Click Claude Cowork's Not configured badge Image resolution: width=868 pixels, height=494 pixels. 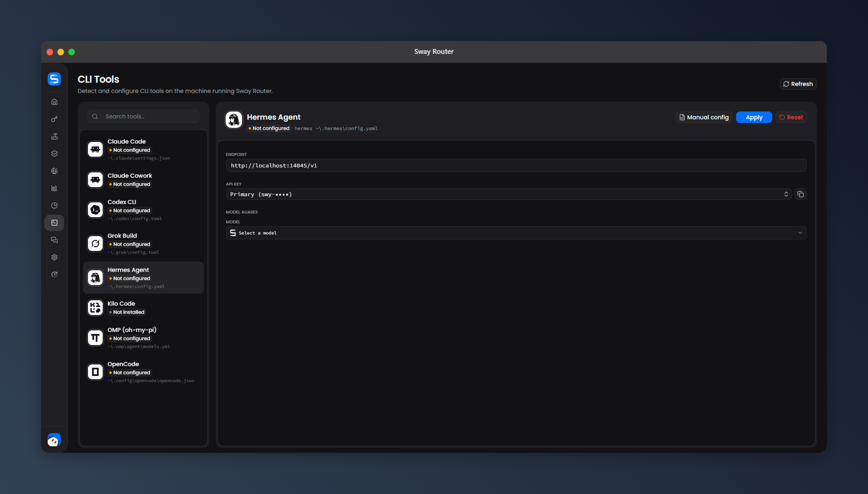click(129, 184)
